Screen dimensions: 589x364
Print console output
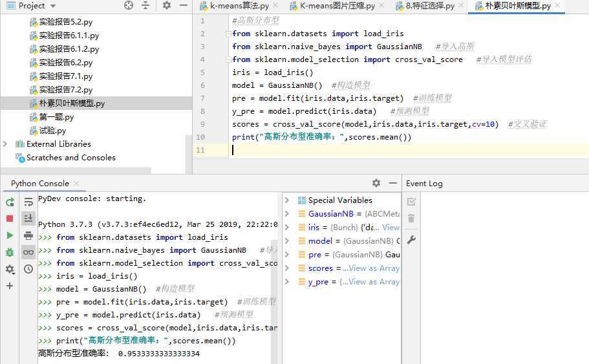(x=28, y=235)
